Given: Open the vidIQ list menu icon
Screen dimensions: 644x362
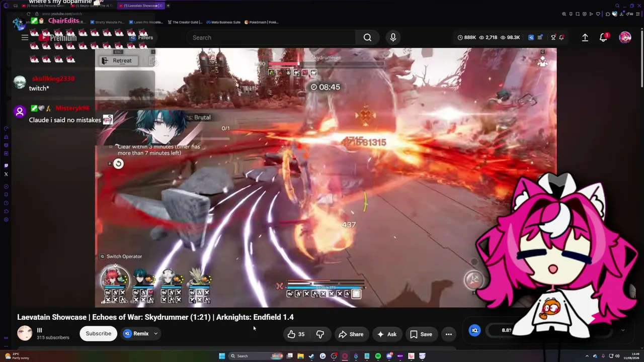Looking at the screenshot, I should click(540, 37).
